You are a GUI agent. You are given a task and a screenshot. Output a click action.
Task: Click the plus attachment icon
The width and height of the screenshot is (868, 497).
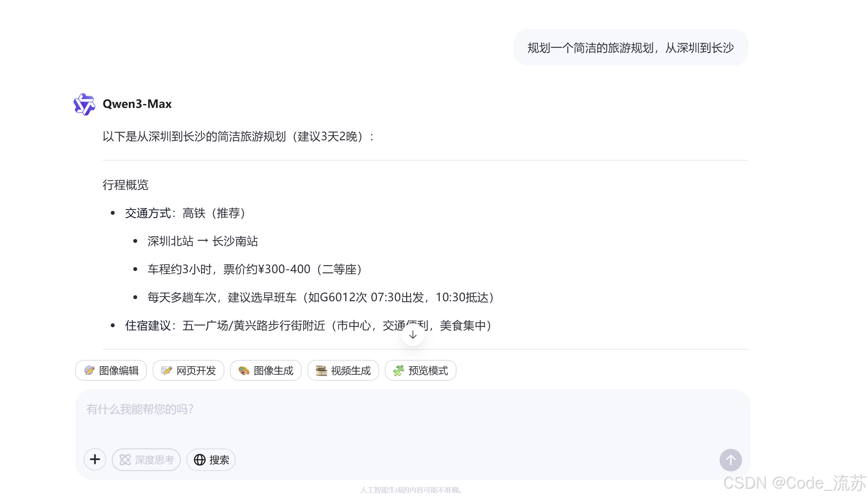[95, 459]
